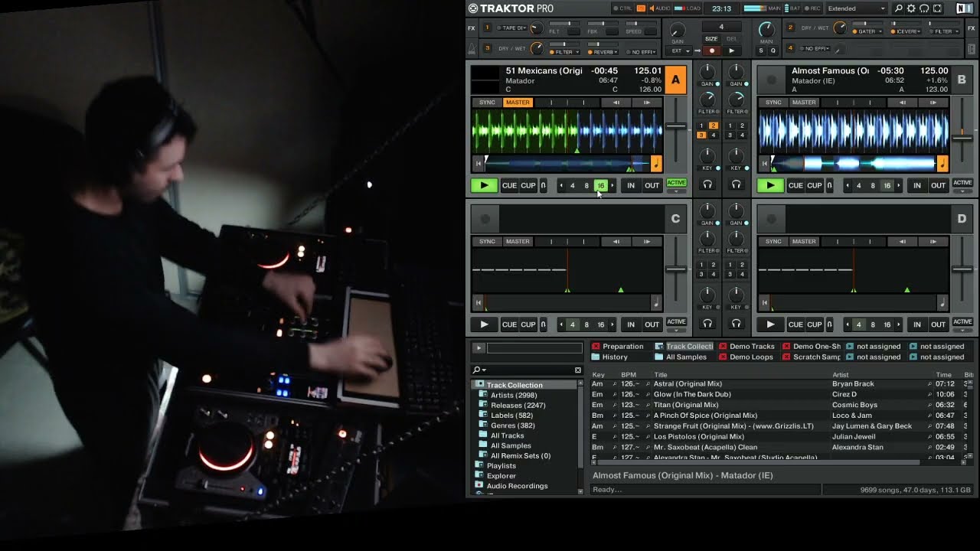The image size is (980, 551).
Task: Open the TAPE DELAY effect dropdown in FX unit 1
Action: (513, 28)
